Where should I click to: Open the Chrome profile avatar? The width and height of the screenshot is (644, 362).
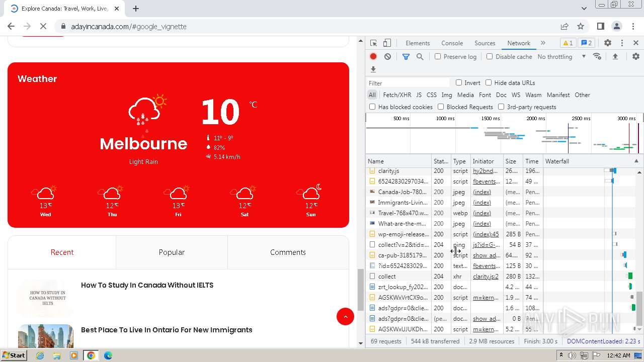[616, 27]
